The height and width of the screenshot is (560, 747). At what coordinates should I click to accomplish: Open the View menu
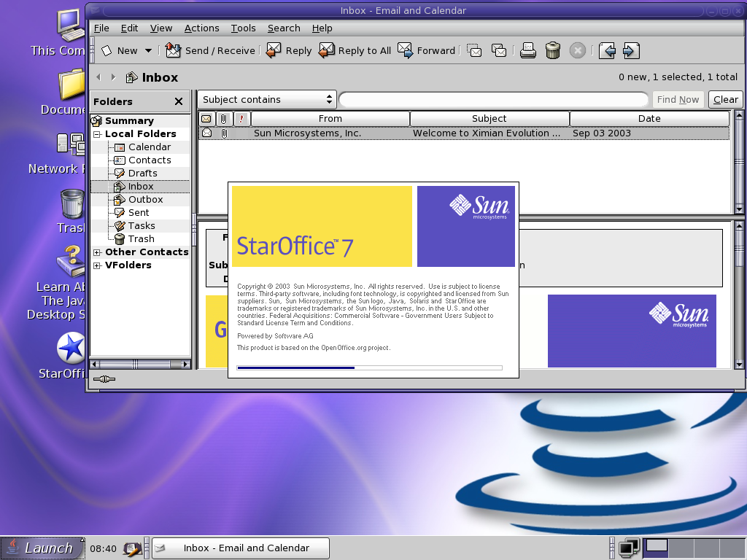161,28
